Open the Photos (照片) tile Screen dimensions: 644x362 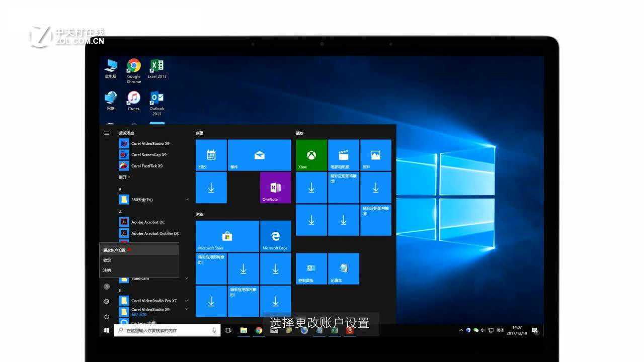tap(376, 155)
